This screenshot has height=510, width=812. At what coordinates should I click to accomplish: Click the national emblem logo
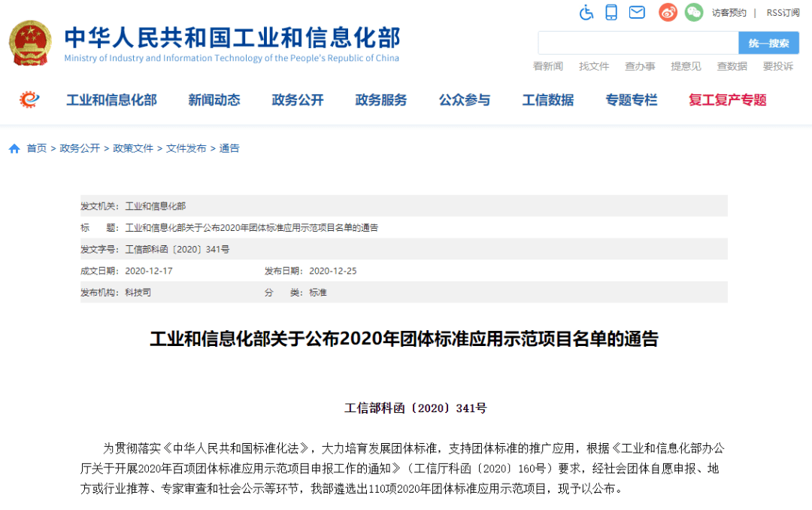click(x=30, y=43)
